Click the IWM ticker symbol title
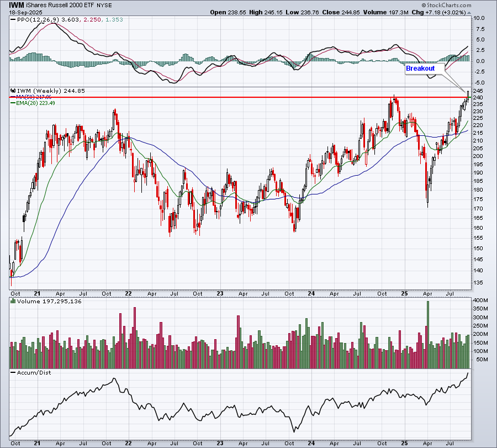The height and width of the screenshot is (448, 497). (x=17, y=5)
